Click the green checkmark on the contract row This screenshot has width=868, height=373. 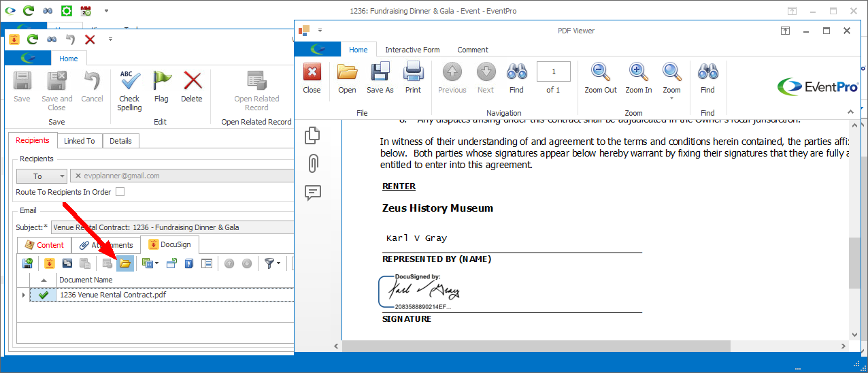44,295
